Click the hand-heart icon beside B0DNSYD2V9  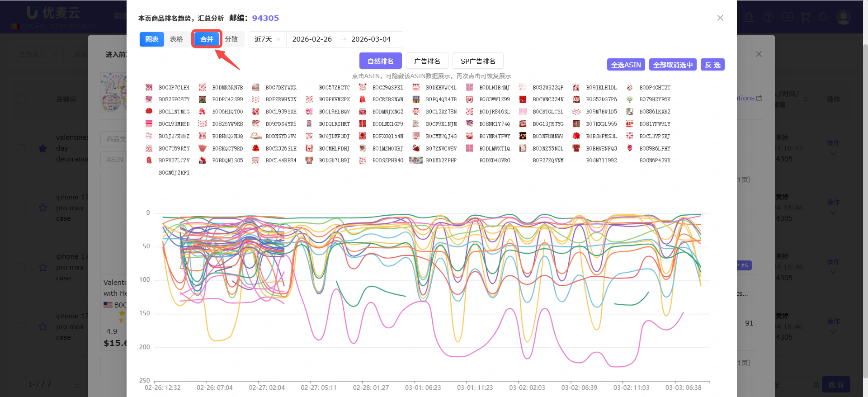tap(256, 136)
